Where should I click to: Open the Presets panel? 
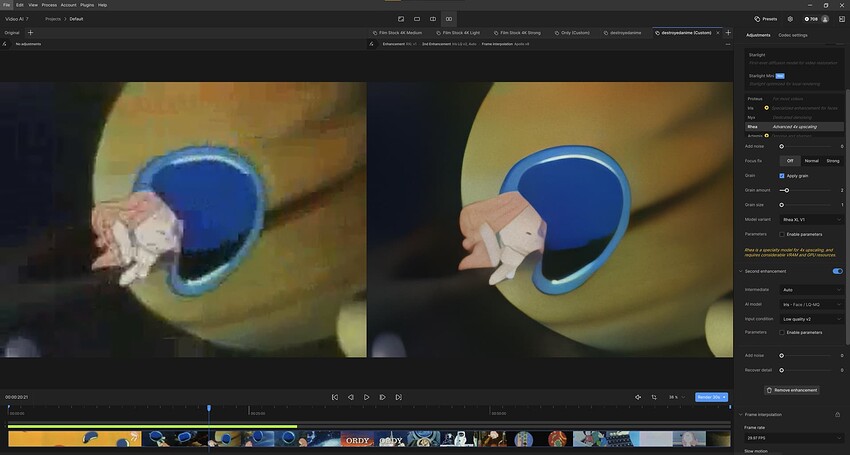(765, 19)
